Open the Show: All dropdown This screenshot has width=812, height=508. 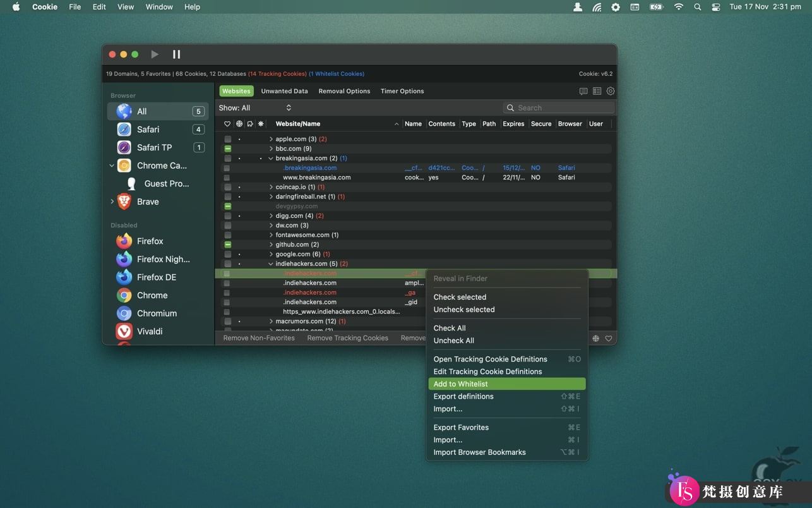(x=255, y=108)
